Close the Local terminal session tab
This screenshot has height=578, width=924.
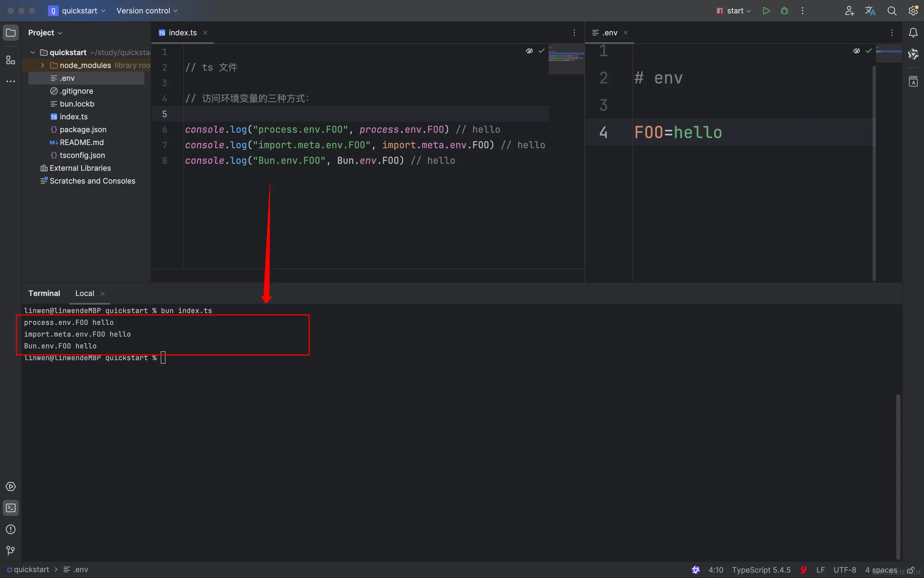pyautogui.click(x=103, y=294)
